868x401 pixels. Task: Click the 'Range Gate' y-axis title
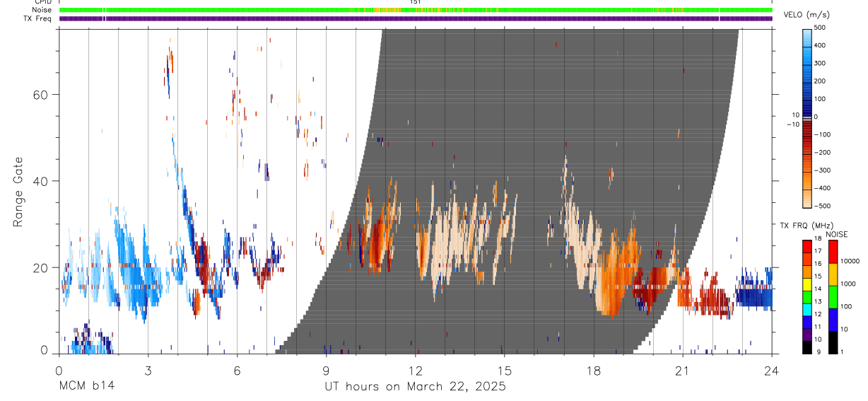[18, 191]
